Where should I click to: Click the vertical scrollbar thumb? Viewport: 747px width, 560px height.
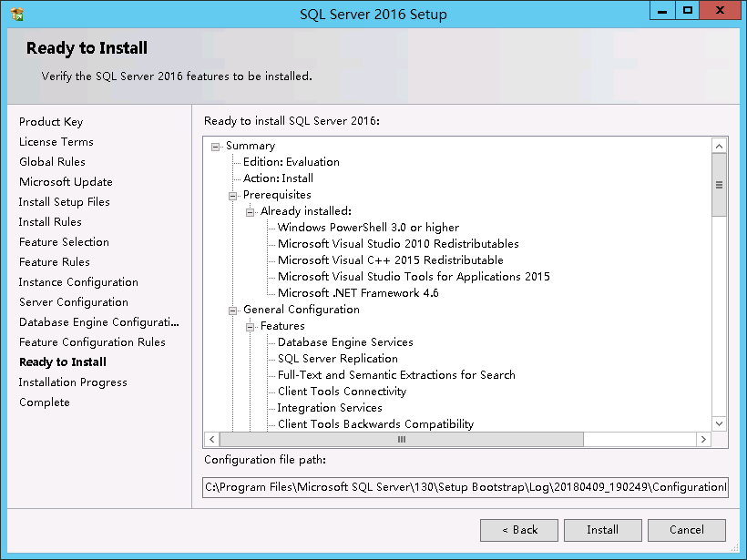click(x=719, y=185)
